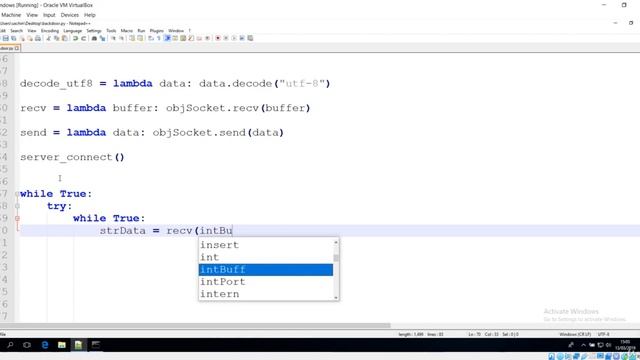This screenshot has width=640, height=360.
Task: Click the Windows taskbar search icon
Action: pyautogui.click(x=10, y=345)
